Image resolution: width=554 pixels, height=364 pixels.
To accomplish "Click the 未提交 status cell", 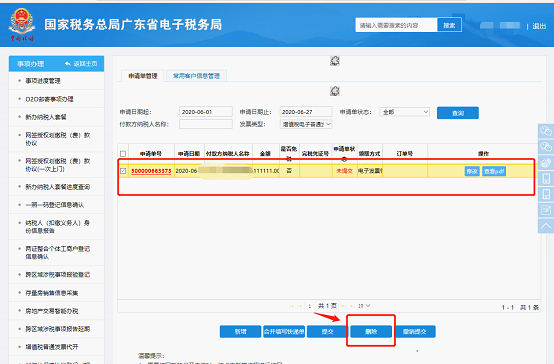I will pos(344,171).
